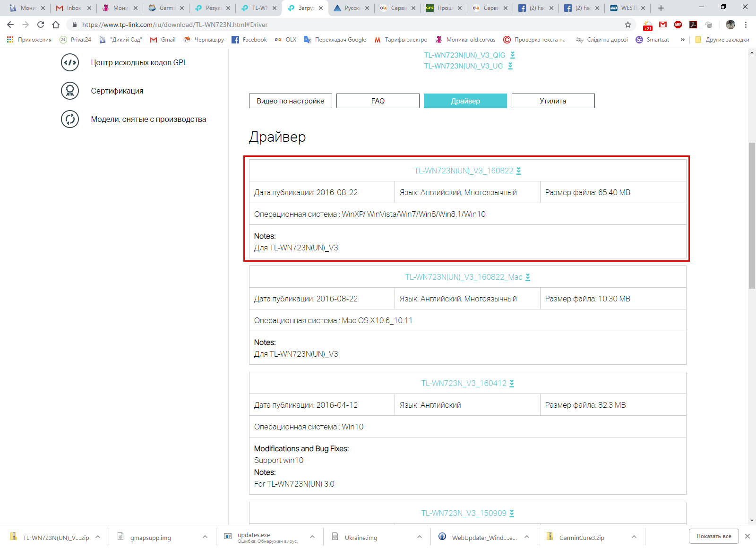Open the OLX bookmark

click(x=285, y=40)
